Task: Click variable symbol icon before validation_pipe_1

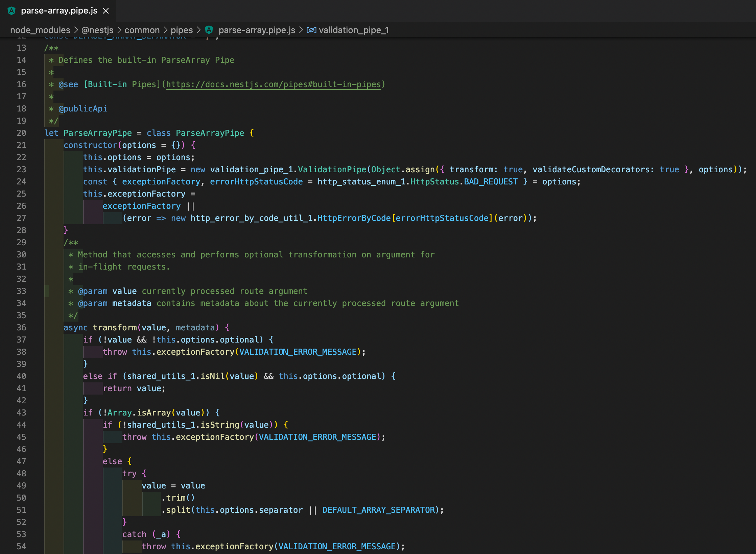Action: pos(311,30)
